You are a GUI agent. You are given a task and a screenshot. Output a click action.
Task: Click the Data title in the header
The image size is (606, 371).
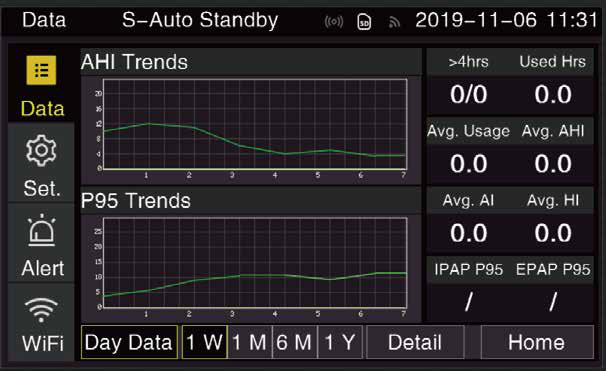(44, 20)
